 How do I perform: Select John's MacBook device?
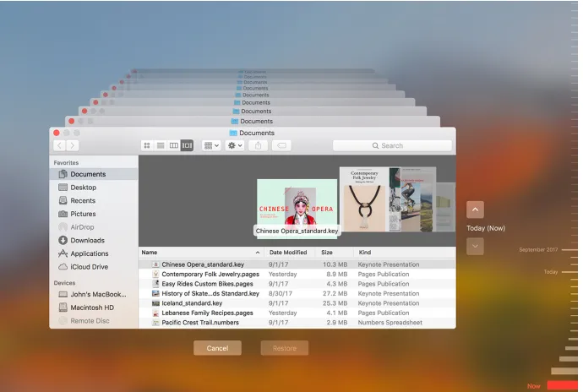click(94, 294)
